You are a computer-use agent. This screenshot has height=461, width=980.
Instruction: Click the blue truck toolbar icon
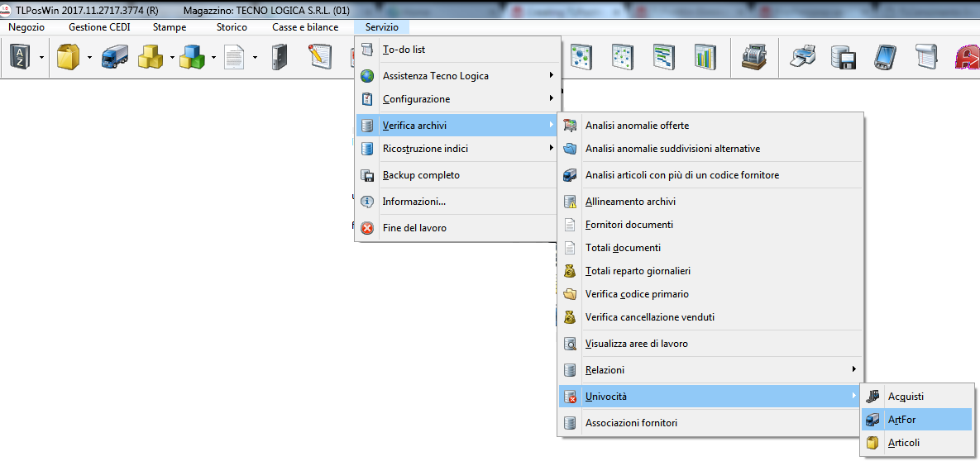(113, 57)
